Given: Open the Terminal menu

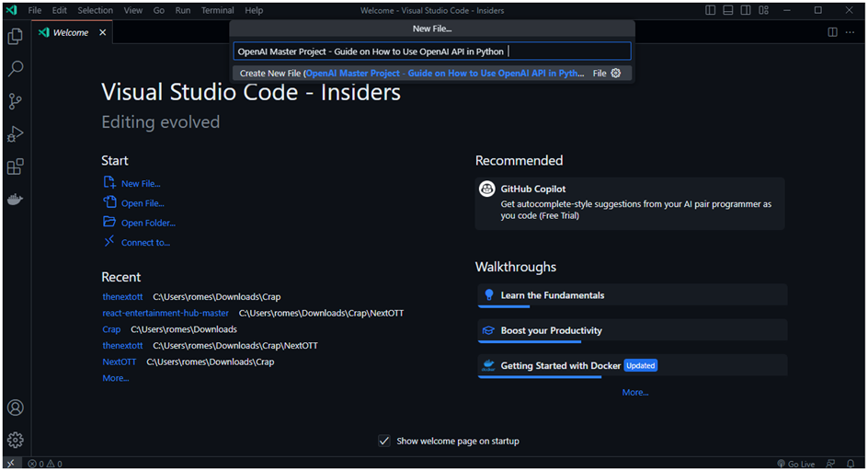Looking at the screenshot, I should [218, 10].
